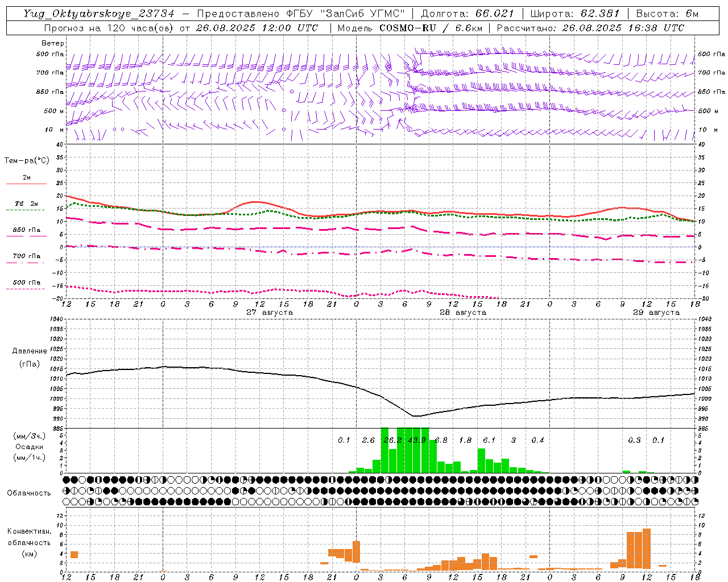
Task: Click the 27 августа date label
Action: coord(270,313)
